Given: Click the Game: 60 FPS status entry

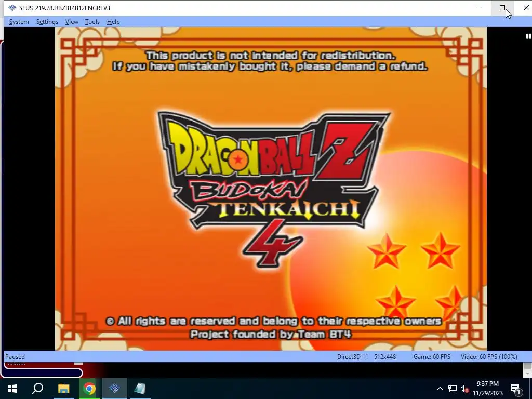Looking at the screenshot, I should (432, 356).
